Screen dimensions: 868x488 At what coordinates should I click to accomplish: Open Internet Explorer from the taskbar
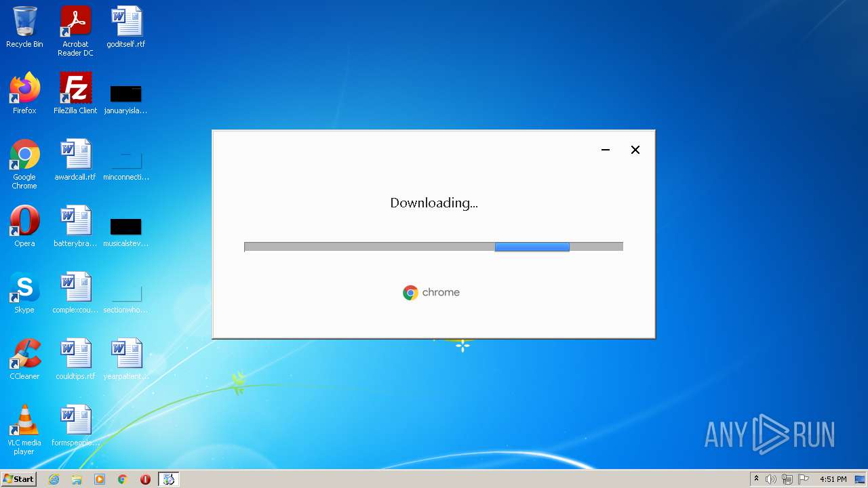point(54,479)
